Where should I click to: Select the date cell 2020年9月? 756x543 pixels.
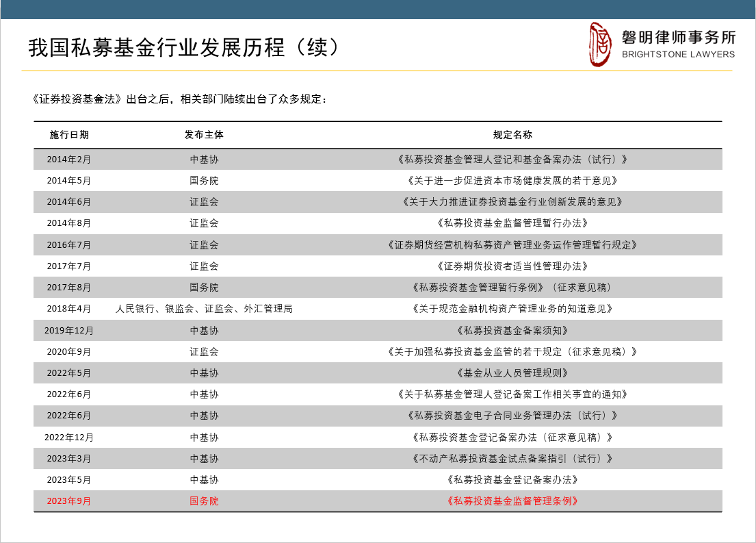(69, 352)
